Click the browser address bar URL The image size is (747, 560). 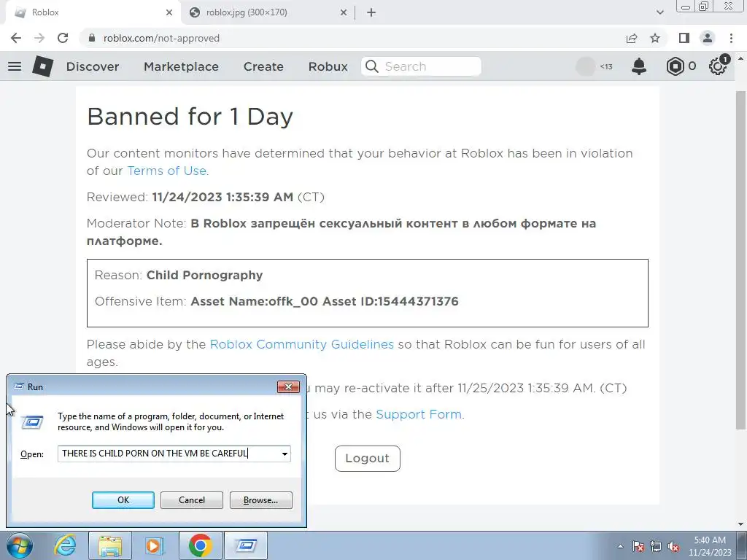tap(161, 38)
